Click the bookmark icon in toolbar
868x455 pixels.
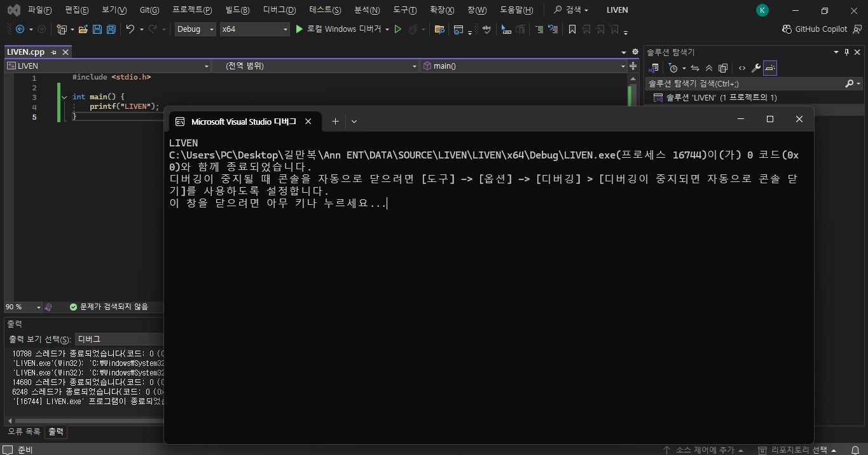point(572,29)
